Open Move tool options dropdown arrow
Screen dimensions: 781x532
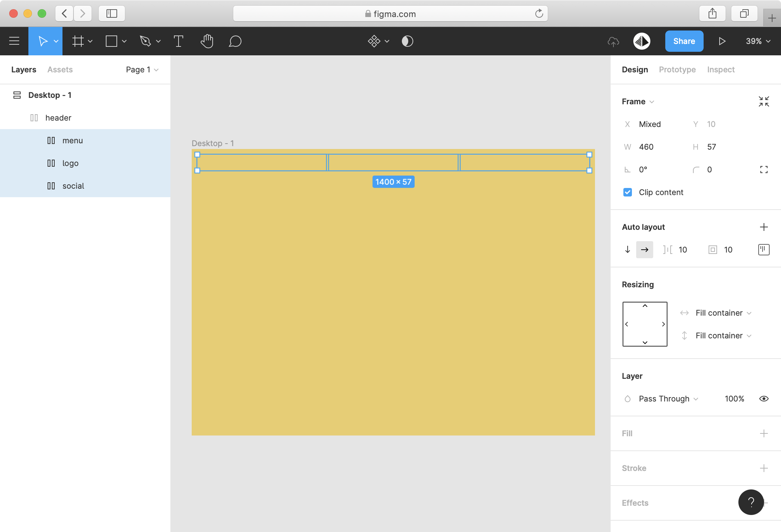(x=56, y=41)
